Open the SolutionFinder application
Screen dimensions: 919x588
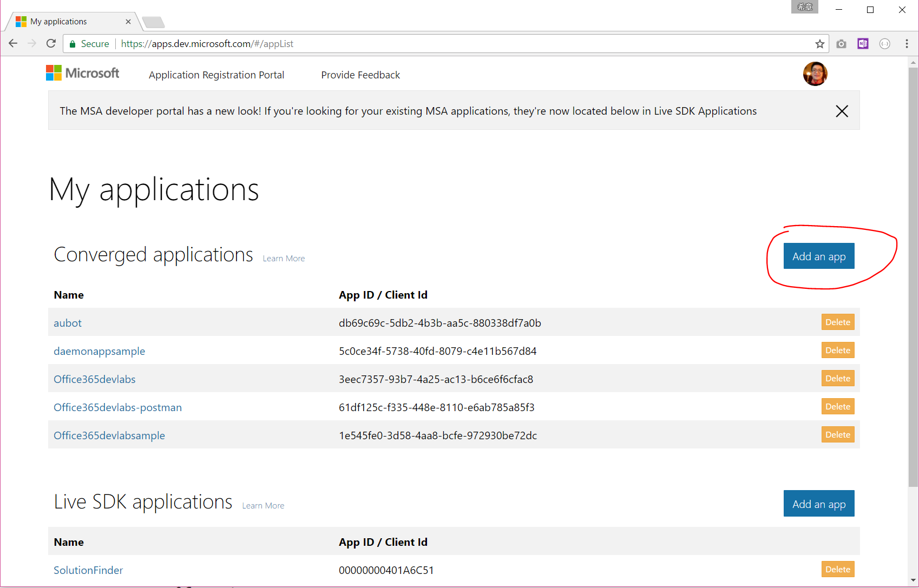88,570
